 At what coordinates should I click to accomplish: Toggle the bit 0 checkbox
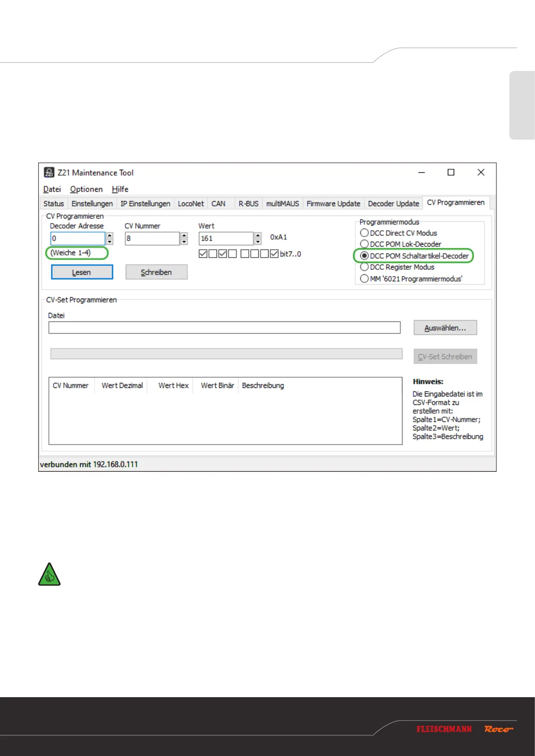[x=274, y=254]
